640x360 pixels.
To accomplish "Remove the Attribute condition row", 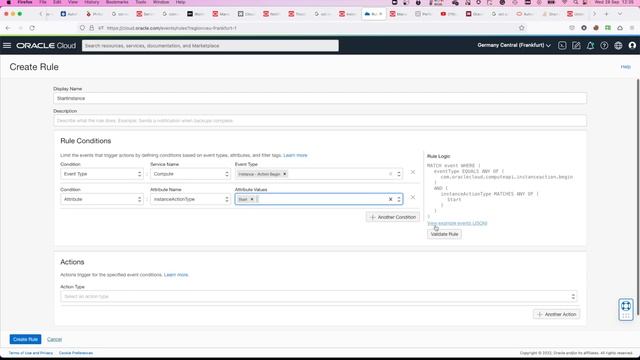I will coord(413,198).
